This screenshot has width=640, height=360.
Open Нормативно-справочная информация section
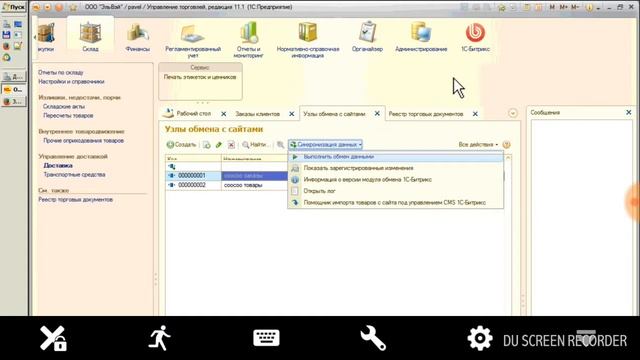[x=308, y=40]
